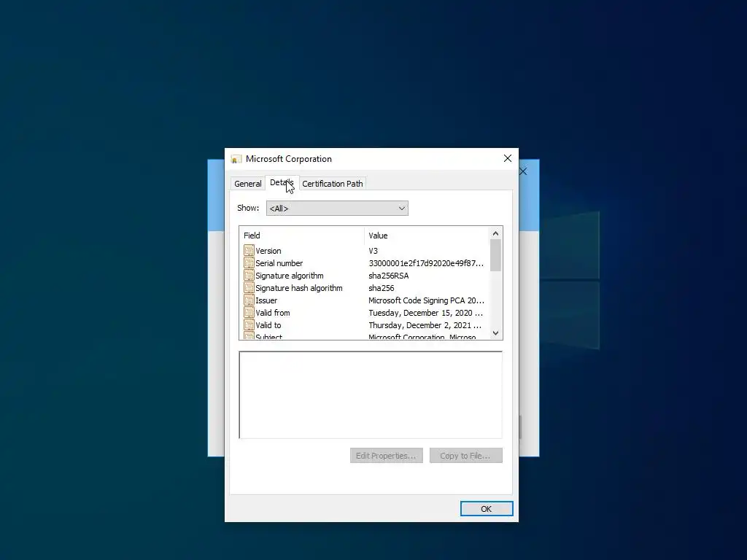Click the Tuesday, December 15, 2020 value

click(425, 313)
